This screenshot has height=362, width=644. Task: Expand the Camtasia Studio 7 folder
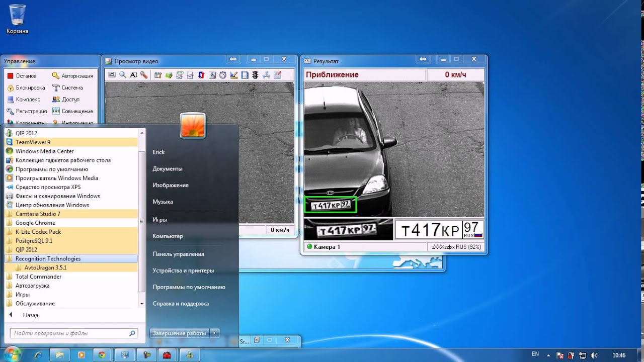click(x=71, y=214)
